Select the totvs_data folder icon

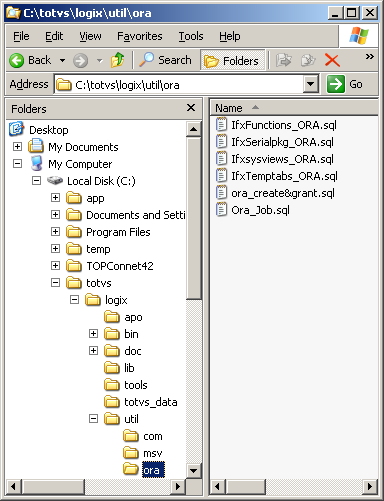click(x=112, y=402)
